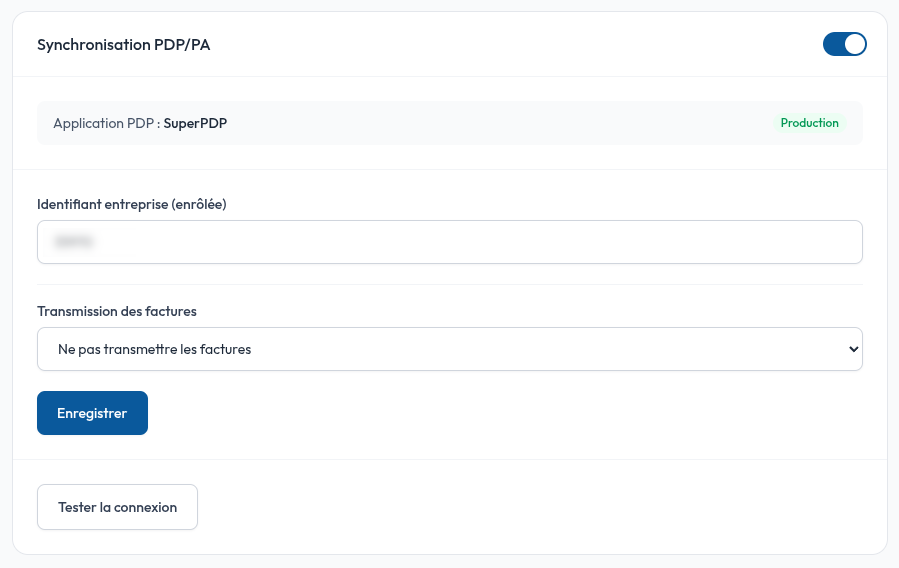Click the word 'connexion' on the test button
The height and width of the screenshot is (568, 899).
click(x=146, y=507)
